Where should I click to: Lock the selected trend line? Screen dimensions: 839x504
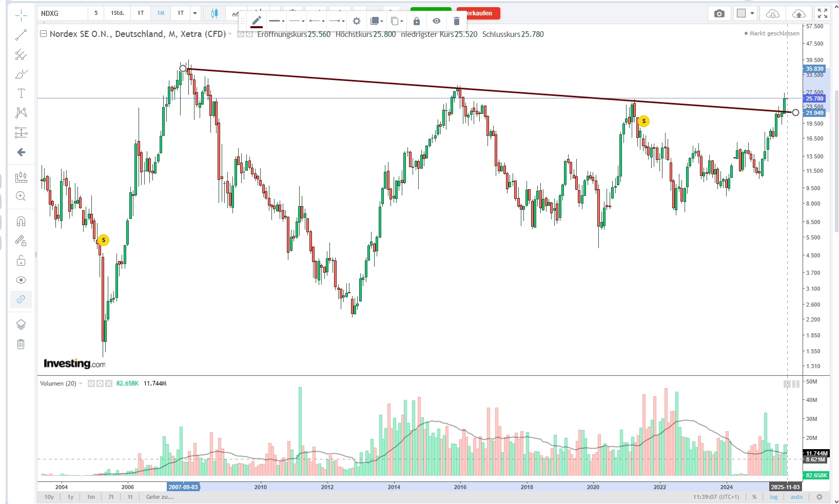pos(417,21)
